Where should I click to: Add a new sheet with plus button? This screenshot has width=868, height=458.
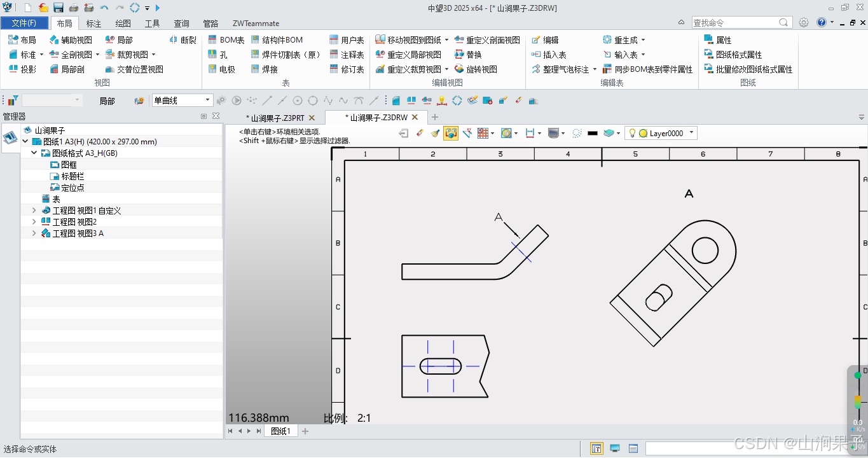(x=305, y=431)
